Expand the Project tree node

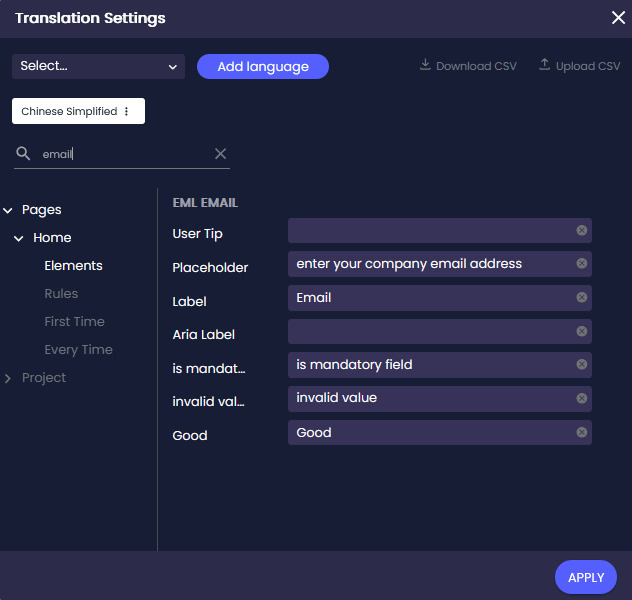click(8, 378)
